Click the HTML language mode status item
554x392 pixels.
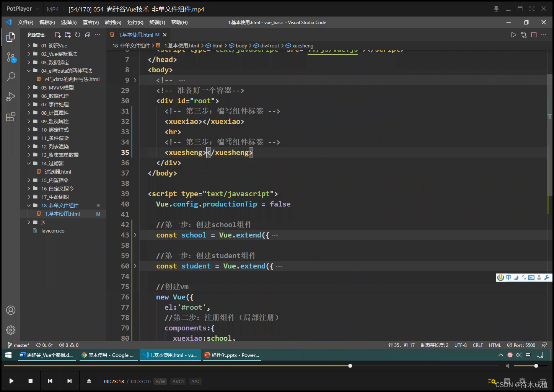click(x=495, y=345)
